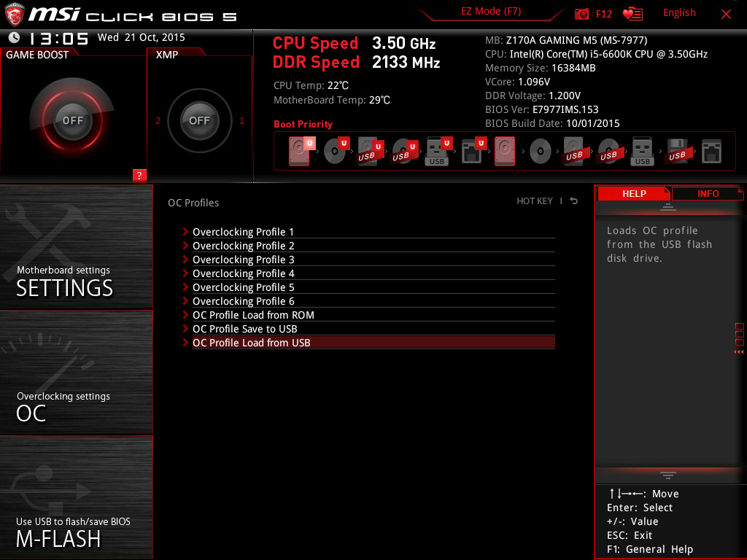Click the DDR Speed 2133 MHz readout
Screen dimensions: 747x560
click(356, 63)
